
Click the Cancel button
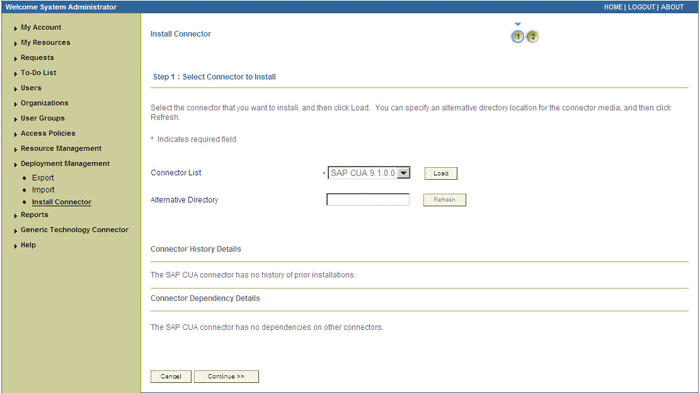171,376
